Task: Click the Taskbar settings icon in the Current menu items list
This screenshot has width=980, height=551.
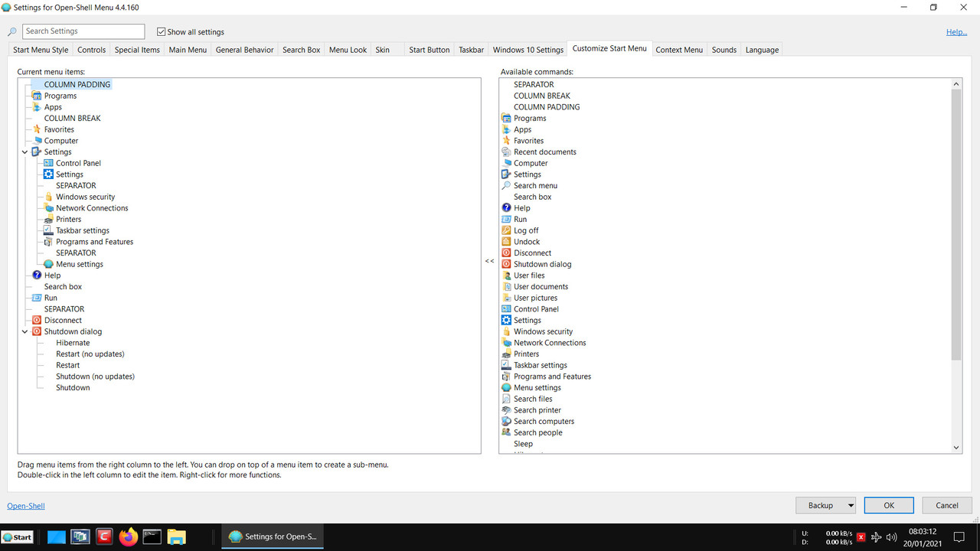Action: pos(49,230)
